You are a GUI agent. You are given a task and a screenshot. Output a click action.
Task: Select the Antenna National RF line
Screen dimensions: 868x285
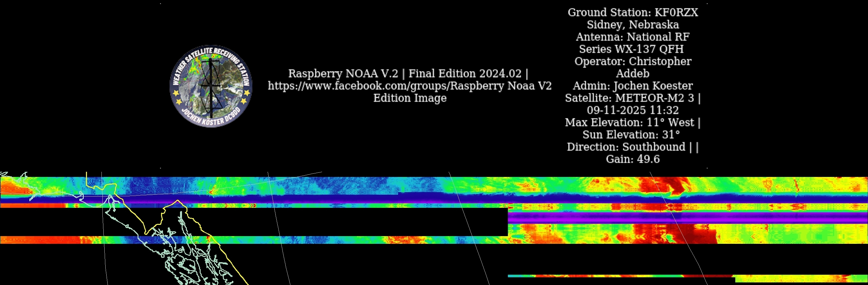(x=633, y=37)
